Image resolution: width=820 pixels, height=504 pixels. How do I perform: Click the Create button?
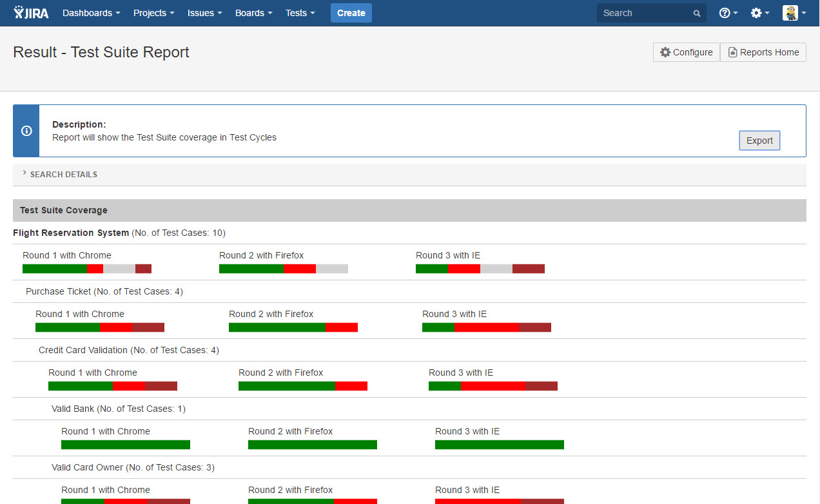point(351,13)
